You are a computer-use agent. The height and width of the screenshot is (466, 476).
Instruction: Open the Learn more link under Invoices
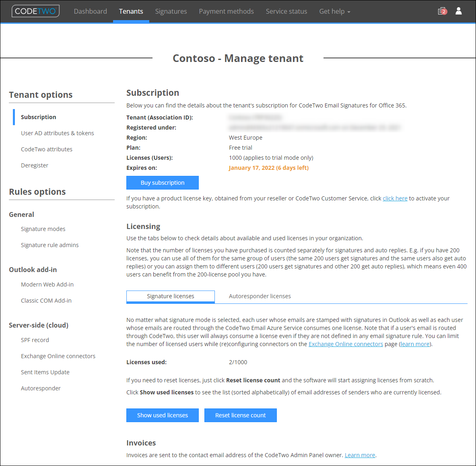360,455
